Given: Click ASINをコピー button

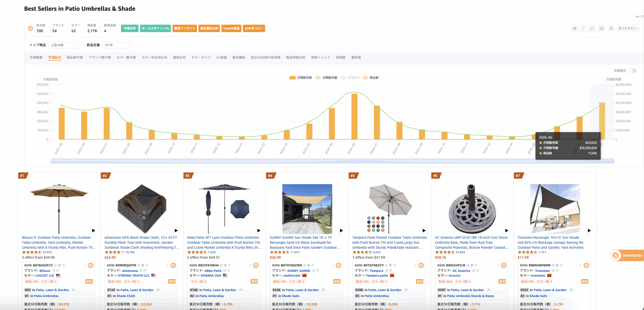Looking at the screenshot, I should [254, 28].
